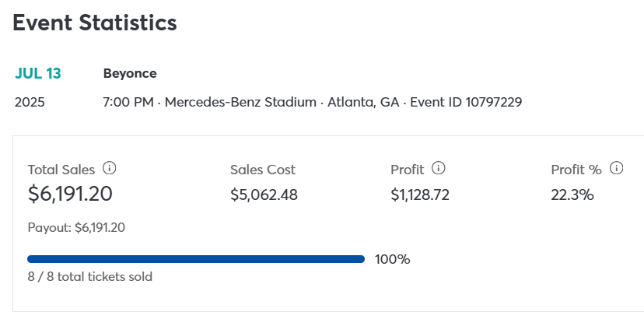
Task: Select the $5,062.48 sales cost value
Action: [264, 195]
